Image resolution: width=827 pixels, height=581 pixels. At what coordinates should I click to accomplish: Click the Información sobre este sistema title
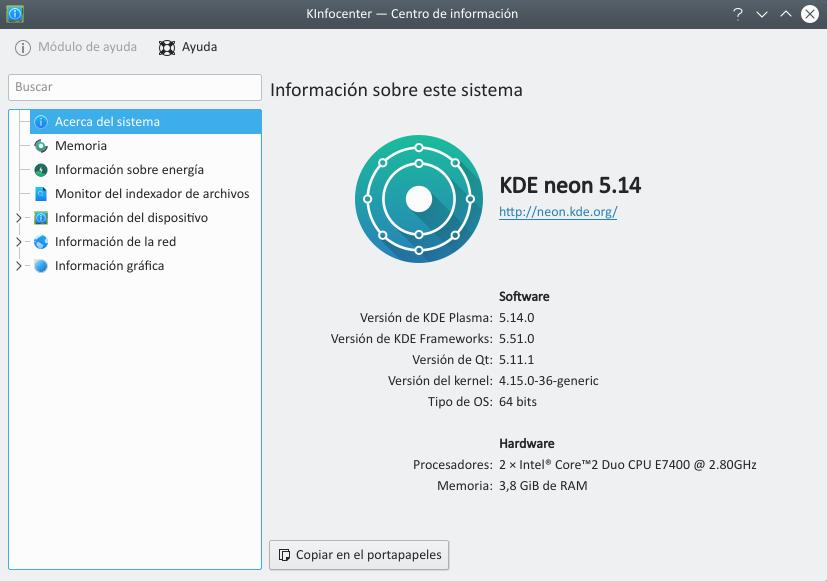[x=396, y=90]
